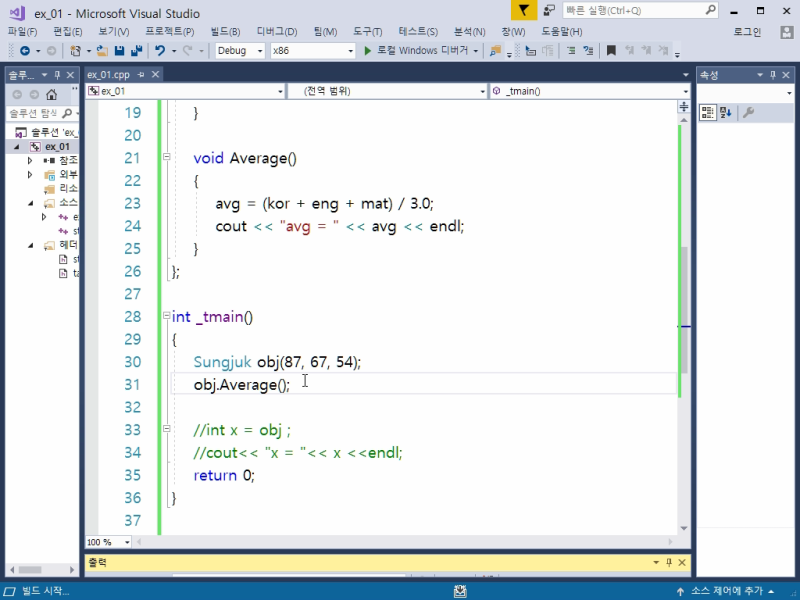This screenshot has height=600, width=800.
Task: Click the search magnifier in Solution Explorer
Action: pyautogui.click(x=67, y=113)
